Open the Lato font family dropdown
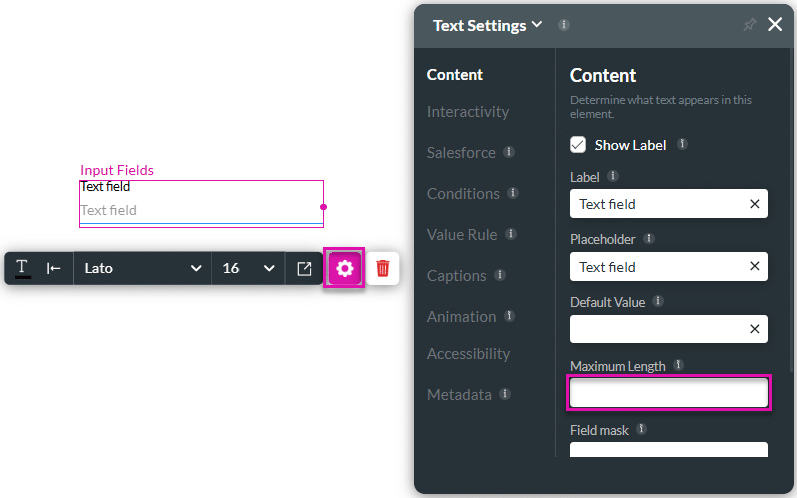Image resolution: width=797 pixels, height=498 pixels. point(142,268)
